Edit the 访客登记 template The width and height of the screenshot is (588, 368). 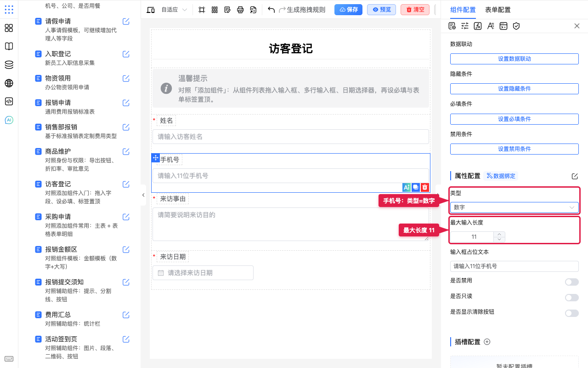tap(126, 184)
